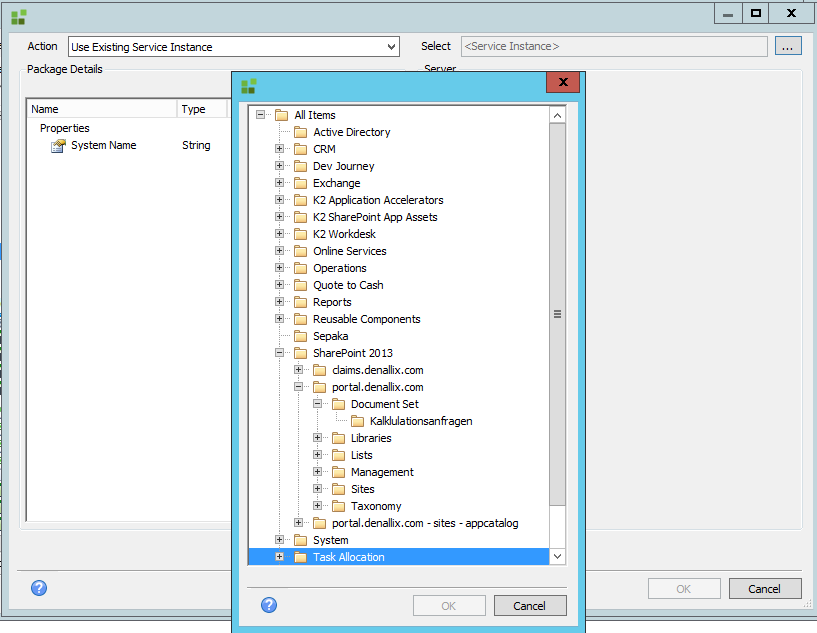
Task: Click the claims.denallix.com folder icon
Action: pos(319,370)
